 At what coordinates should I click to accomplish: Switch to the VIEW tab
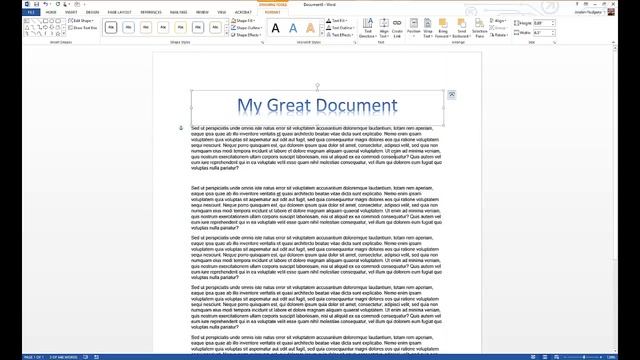click(x=222, y=12)
